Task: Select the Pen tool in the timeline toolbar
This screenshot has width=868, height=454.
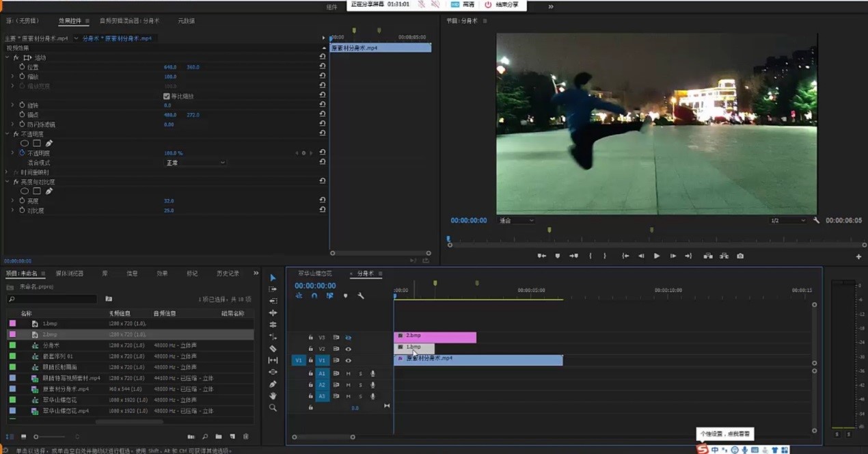Action: point(273,384)
